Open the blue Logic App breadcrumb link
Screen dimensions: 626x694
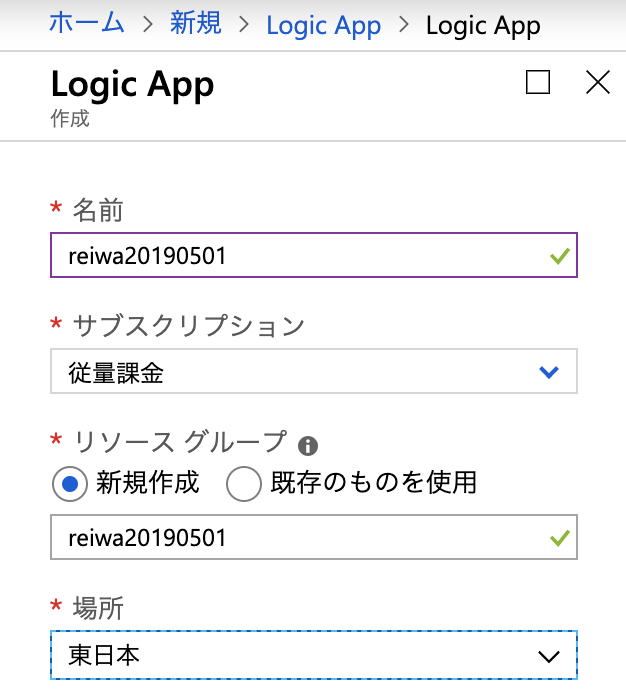coord(324,26)
